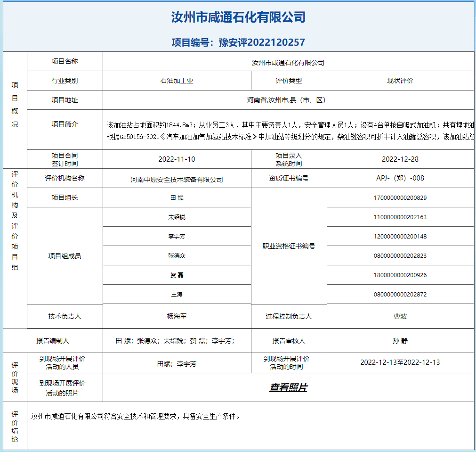Click the 评价机构及评价项目组 section header
Viewport: 476px width, 452px height.
15,221
